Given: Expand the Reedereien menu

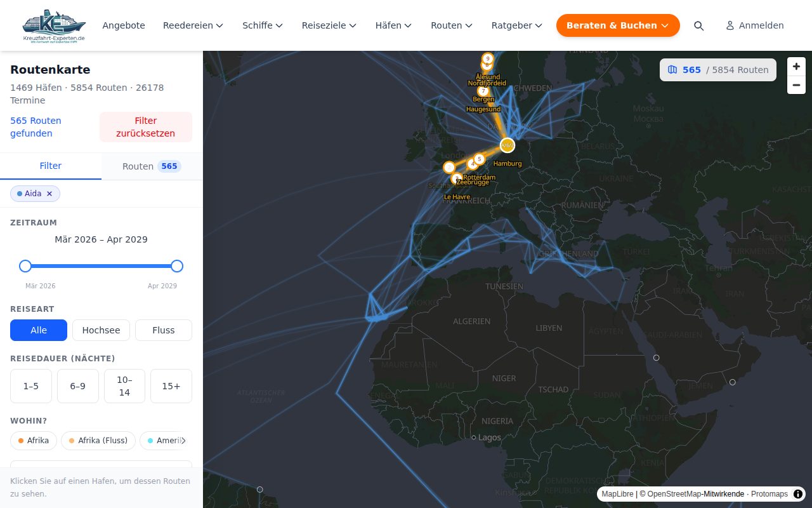Looking at the screenshot, I should pyautogui.click(x=193, y=25).
